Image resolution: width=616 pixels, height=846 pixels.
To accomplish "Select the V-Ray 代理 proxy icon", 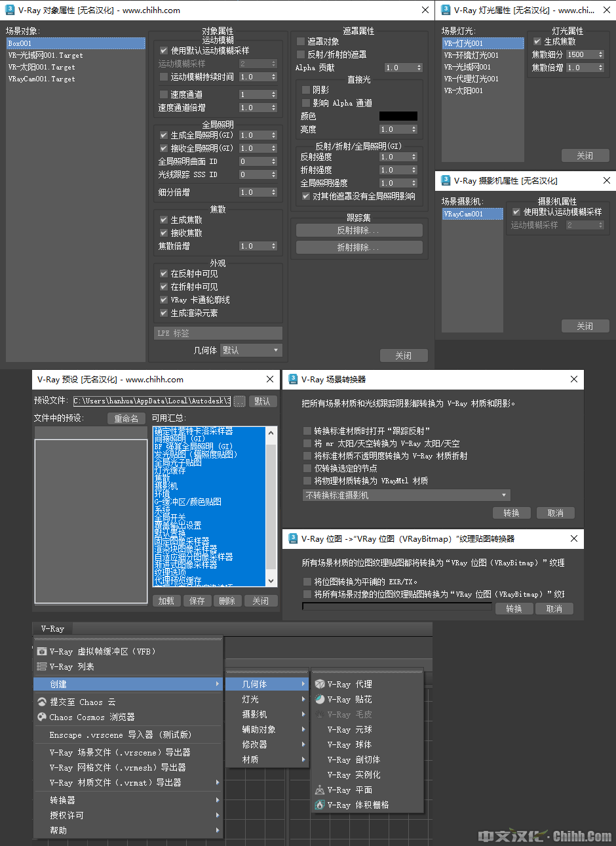I will [x=320, y=684].
